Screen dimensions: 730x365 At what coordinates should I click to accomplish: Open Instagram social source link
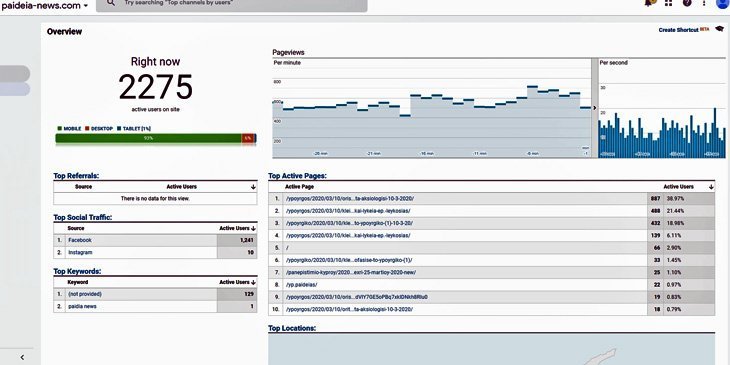80,252
